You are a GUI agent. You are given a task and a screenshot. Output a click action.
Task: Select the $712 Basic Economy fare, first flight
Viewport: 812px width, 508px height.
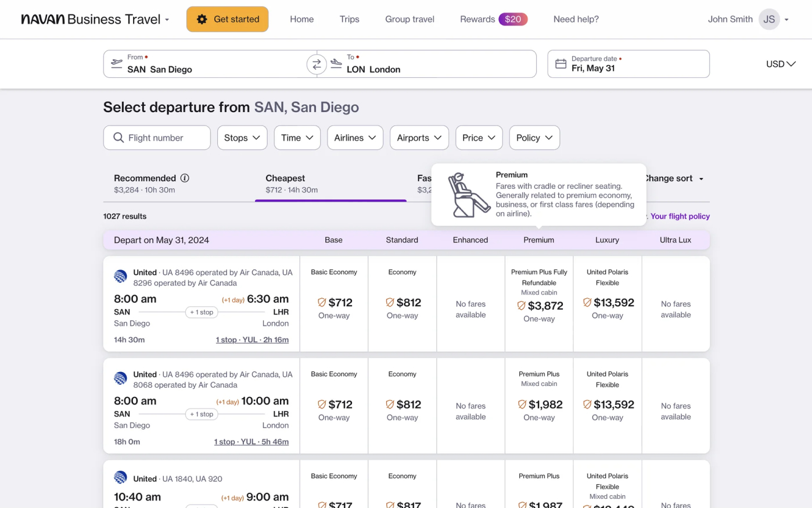pyautogui.click(x=334, y=303)
